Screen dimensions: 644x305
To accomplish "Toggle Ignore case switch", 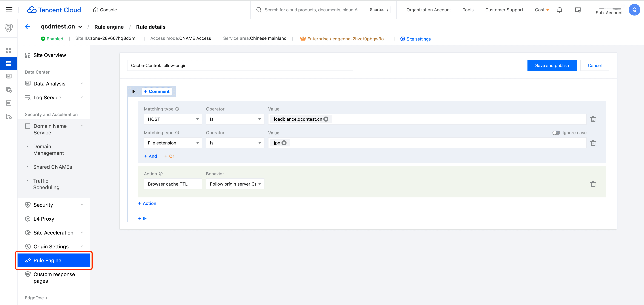I will coord(556,133).
